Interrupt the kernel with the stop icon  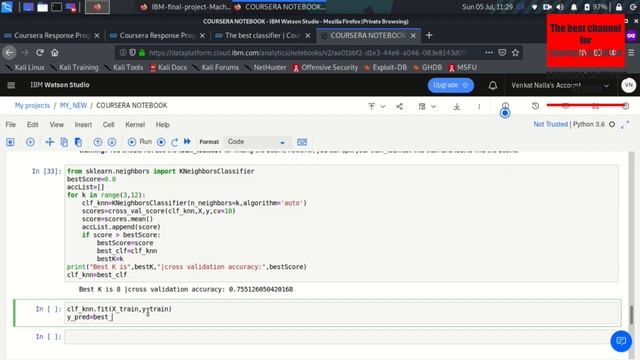click(161, 142)
